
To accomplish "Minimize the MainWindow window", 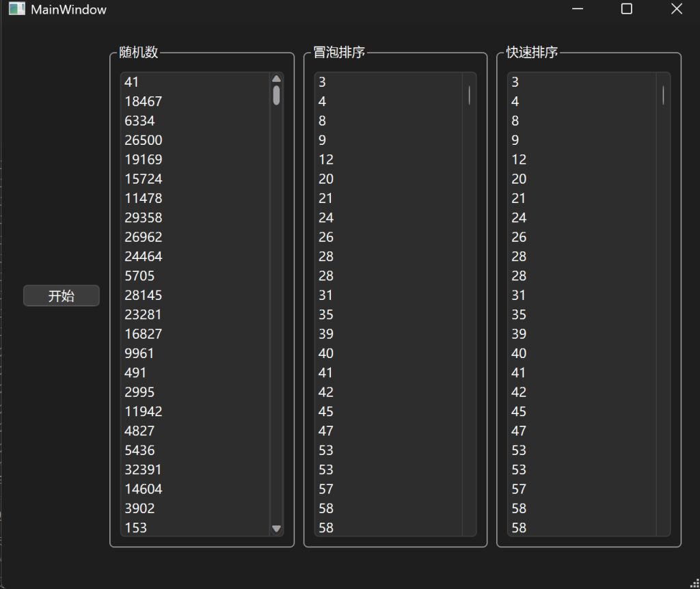I will pyautogui.click(x=578, y=10).
